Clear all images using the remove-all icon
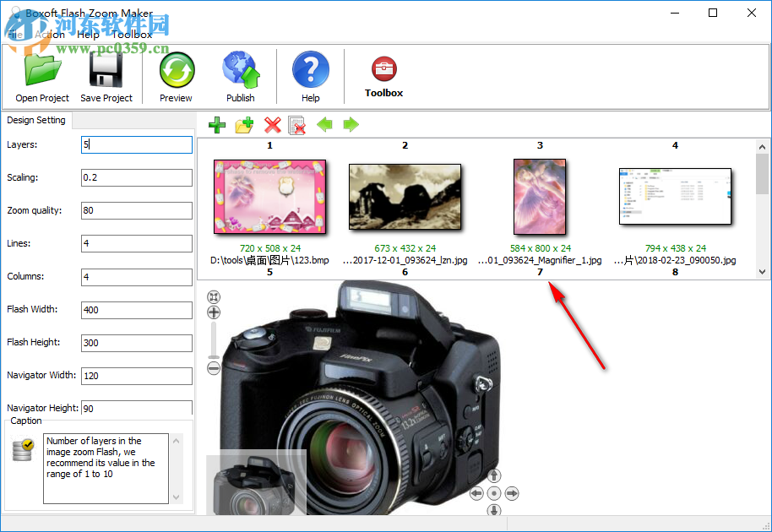 coord(297,125)
